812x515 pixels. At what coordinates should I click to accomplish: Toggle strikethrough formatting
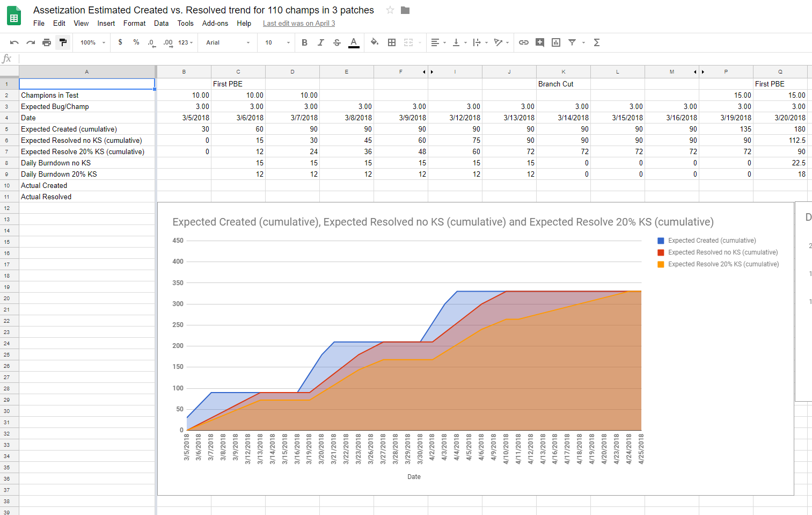coord(337,42)
